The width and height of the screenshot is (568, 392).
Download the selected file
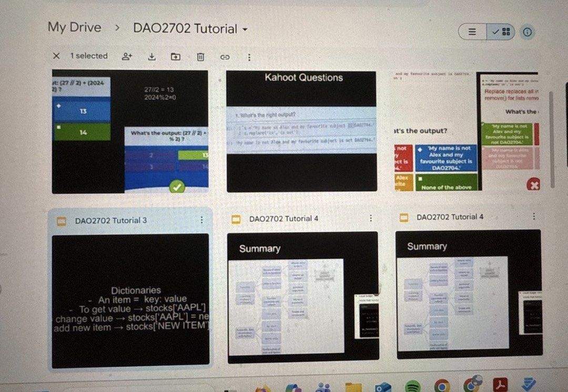[152, 57]
